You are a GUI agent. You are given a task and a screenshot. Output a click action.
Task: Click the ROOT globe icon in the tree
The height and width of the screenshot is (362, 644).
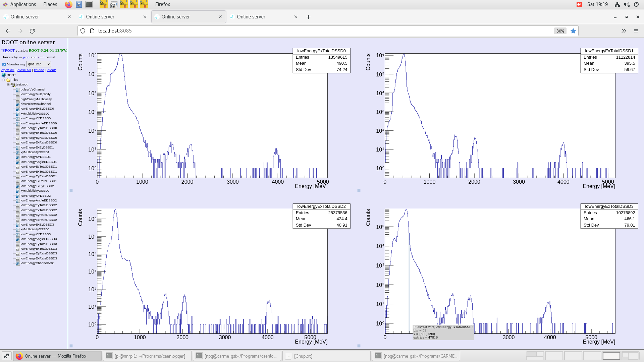(4, 75)
